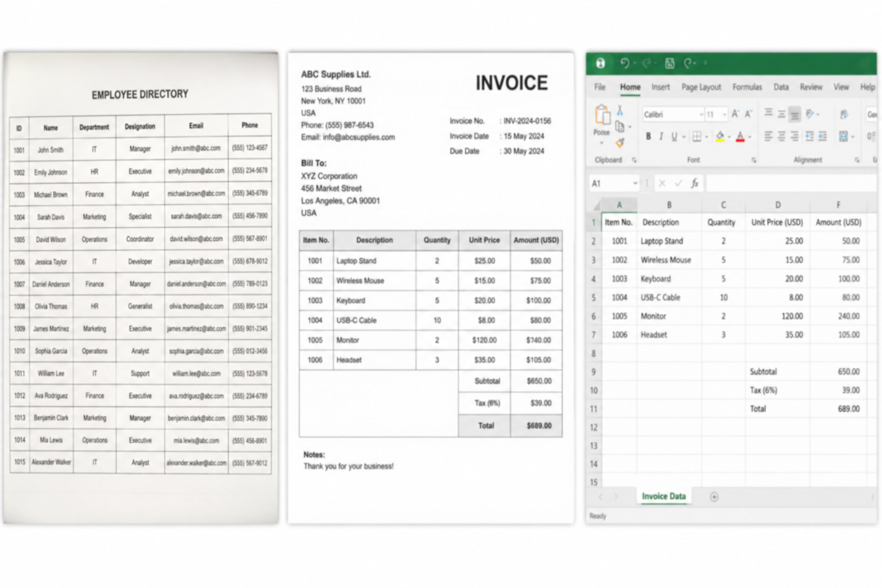Image resolution: width=882 pixels, height=588 pixels.
Task: Click the formula bar Cancel X icon
Action: (662, 183)
